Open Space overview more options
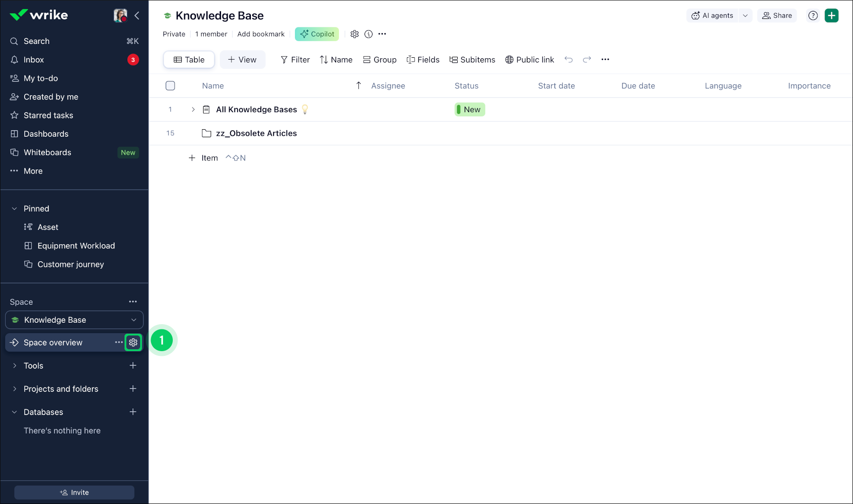The image size is (853, 504). [x=119, y=342]
